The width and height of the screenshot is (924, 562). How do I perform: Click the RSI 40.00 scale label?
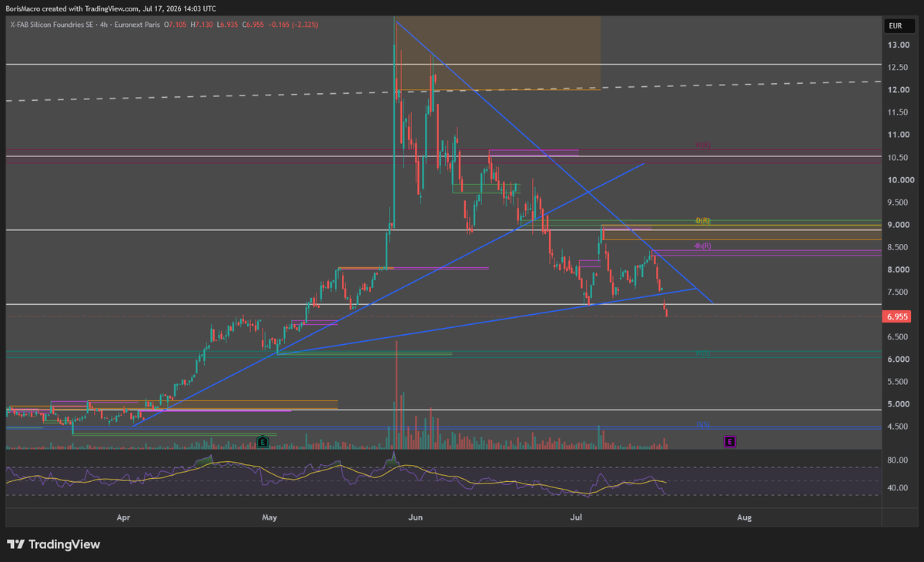click(898, 488)
